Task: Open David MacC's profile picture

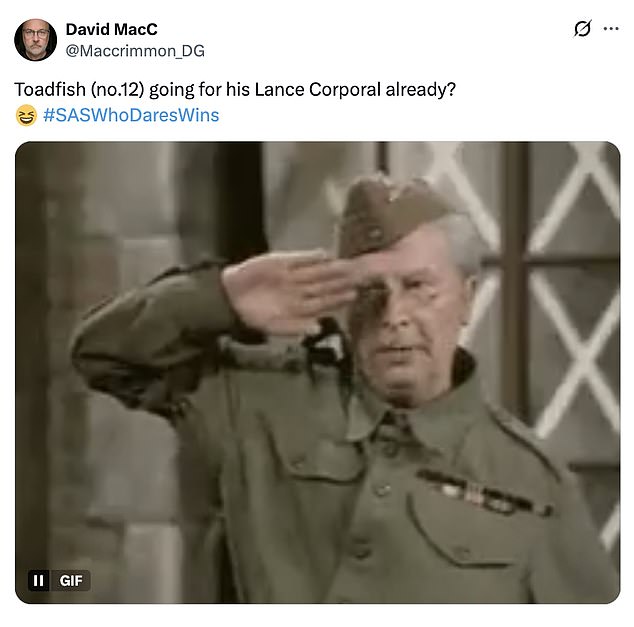Action: click(x=36, y=40)
